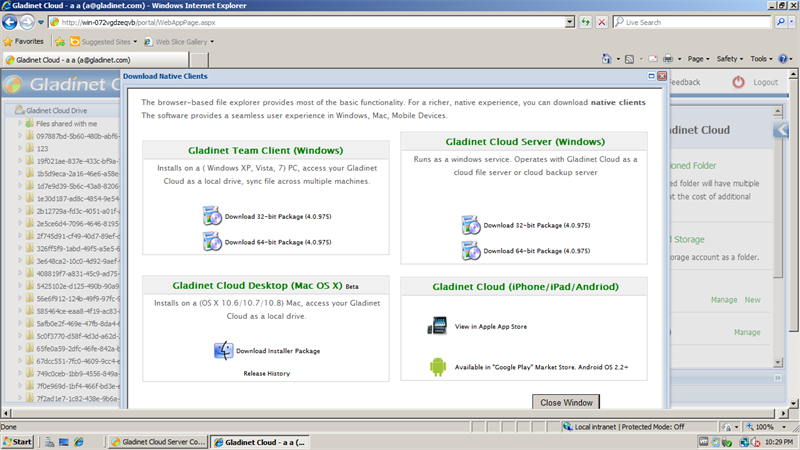This screenshot has width=800, height=450.
Task: Open the address bar dropdown arrow
Action: [x=570, y=22]
